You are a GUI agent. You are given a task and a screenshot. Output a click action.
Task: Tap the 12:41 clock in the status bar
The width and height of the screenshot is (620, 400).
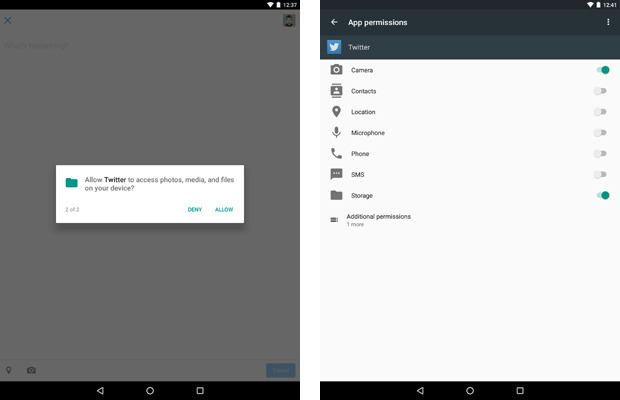(610, 5)
